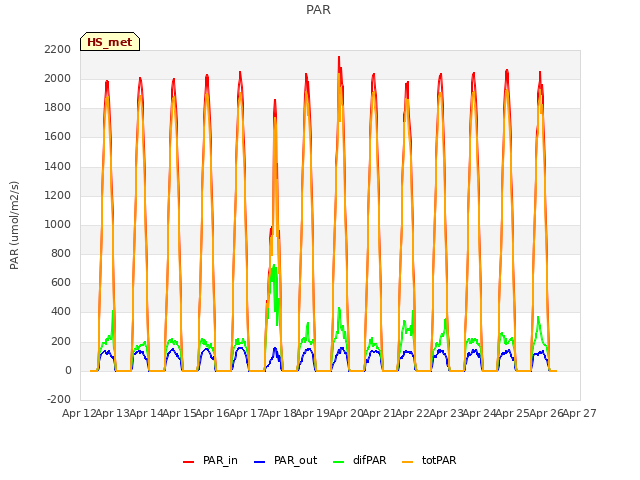
Task: Click the -200 y-axis tick label
Action: point(59,399)
